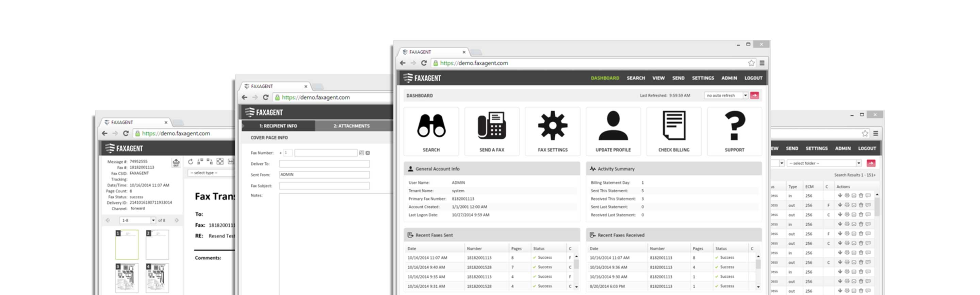Screen dimensions: 980x295
Task: Open the Support question mark tile
Action: 734,132
